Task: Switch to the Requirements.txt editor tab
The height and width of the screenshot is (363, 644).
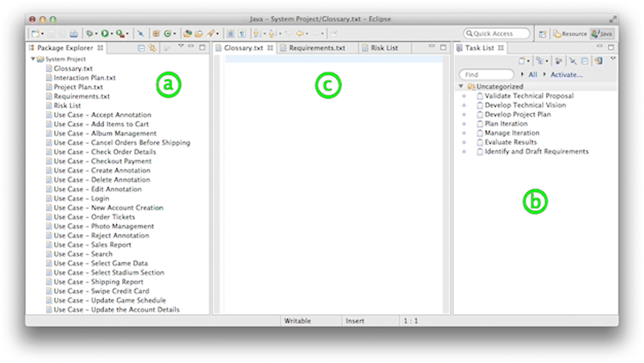Action: [x=317, y=48]
